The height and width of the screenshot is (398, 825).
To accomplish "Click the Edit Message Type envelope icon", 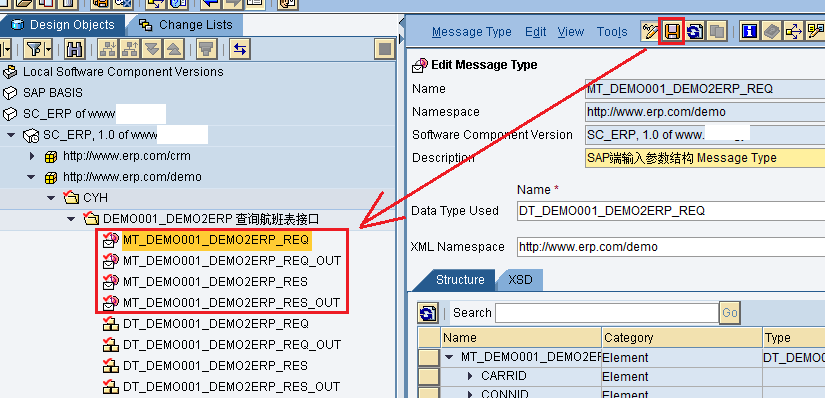I will coord(420,65).
